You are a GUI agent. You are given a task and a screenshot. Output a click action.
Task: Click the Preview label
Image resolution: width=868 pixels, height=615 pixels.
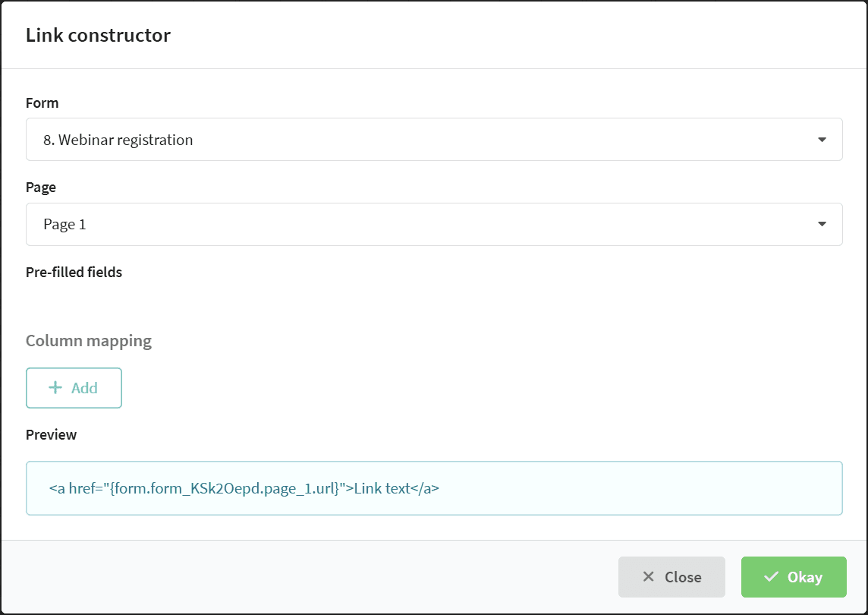[x=51, y=434]
